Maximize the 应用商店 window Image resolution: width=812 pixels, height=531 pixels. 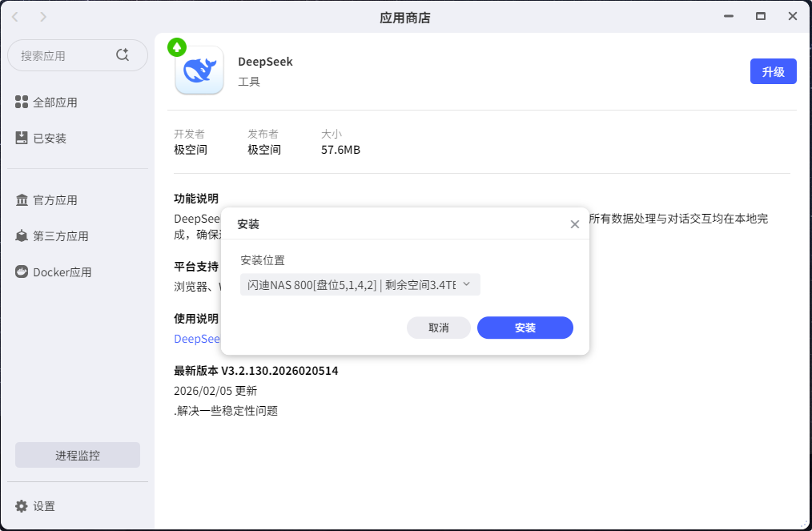click(761, 17)
